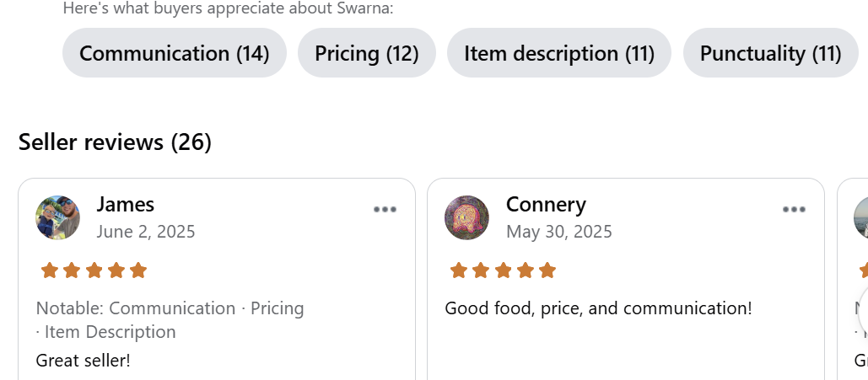The height and width of the screenshot is (380, 868).
Task: Click Connery's "Good food, price" review text
Action: [x=598, y=308]
